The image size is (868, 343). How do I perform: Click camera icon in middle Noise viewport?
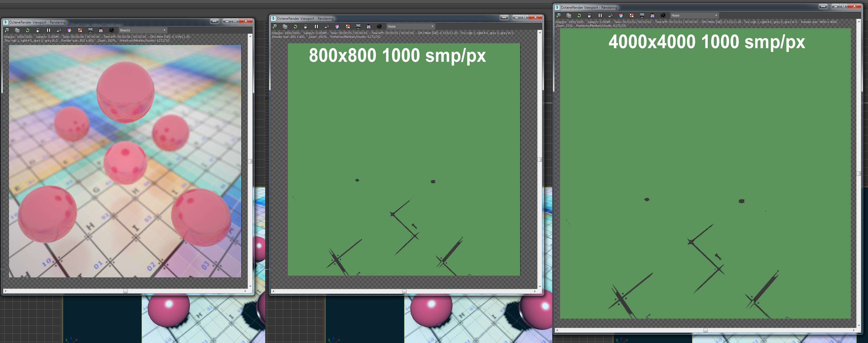(379, 27)
